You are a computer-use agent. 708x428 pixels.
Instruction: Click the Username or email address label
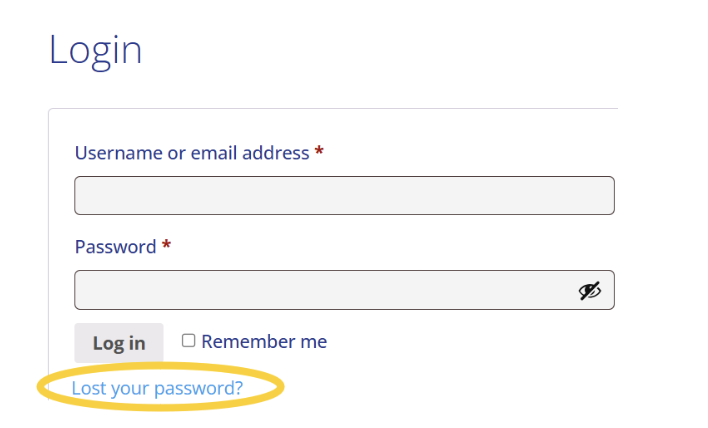(192, 153)
